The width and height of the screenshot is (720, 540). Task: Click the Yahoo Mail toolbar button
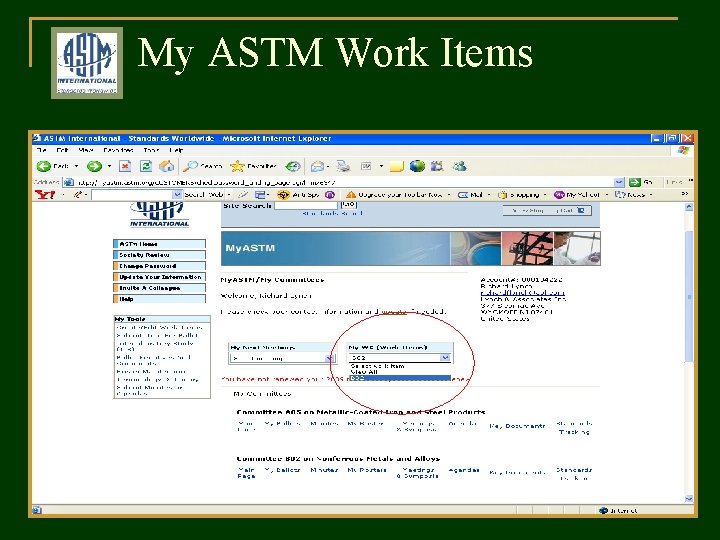(471, 195)
